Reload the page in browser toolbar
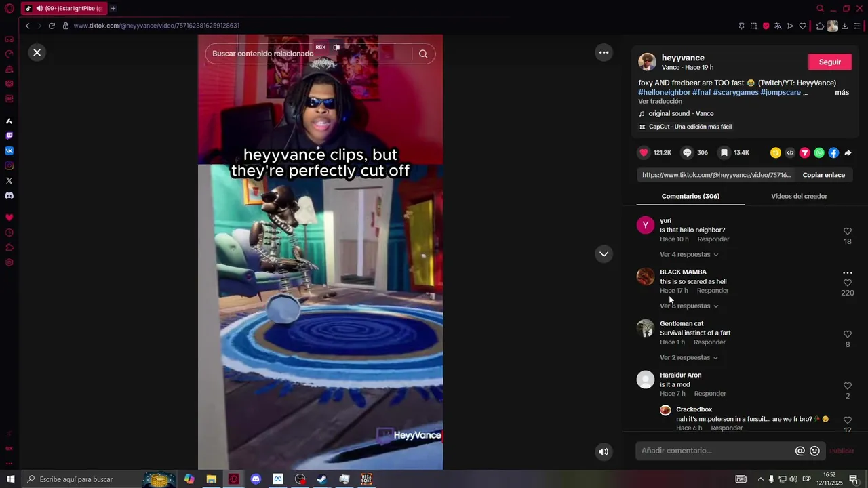The image size is (868, 488). [52, 26]
